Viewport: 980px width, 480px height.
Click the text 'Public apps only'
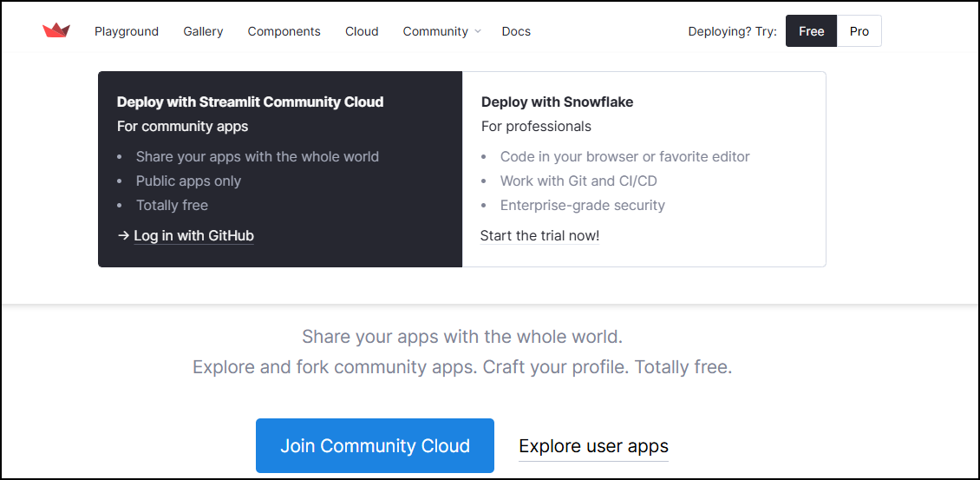(188, 181)
